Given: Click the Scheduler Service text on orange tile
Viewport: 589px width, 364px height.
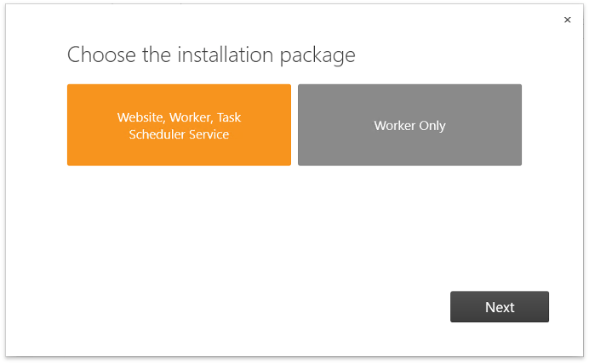Looking at the screenshot, I should pos(179,134).
